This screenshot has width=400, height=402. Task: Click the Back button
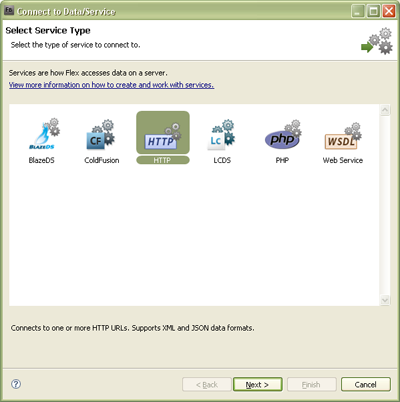point(207,384)
